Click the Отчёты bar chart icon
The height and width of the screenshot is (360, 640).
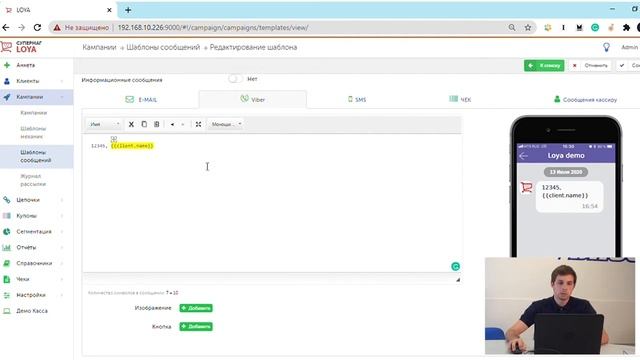(7, 247)
